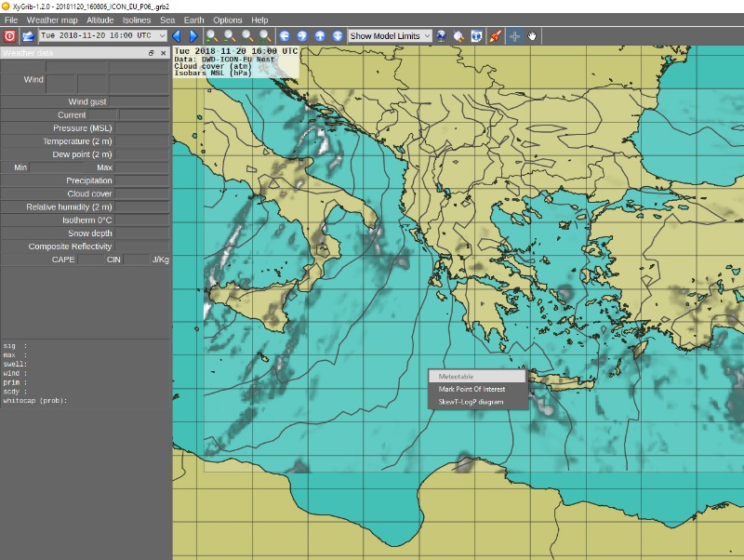Image resolution: width=744 pixels, height=560 pixels.
Task: Activate the crosshair selection tool
Action: 515,36
